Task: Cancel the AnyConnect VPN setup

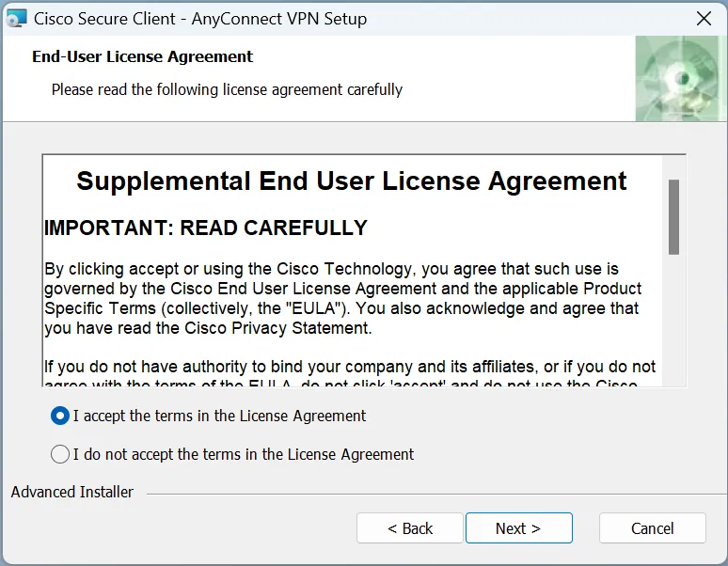Action: 652,528
